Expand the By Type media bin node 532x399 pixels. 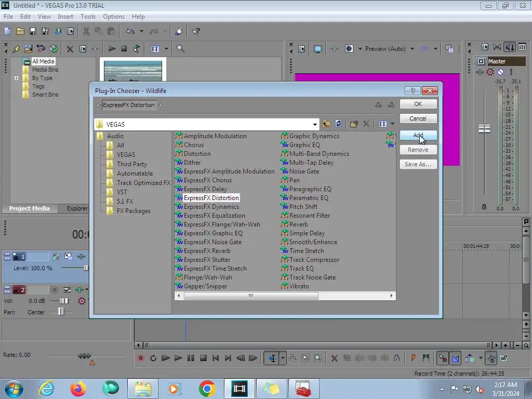pos(16,78)
